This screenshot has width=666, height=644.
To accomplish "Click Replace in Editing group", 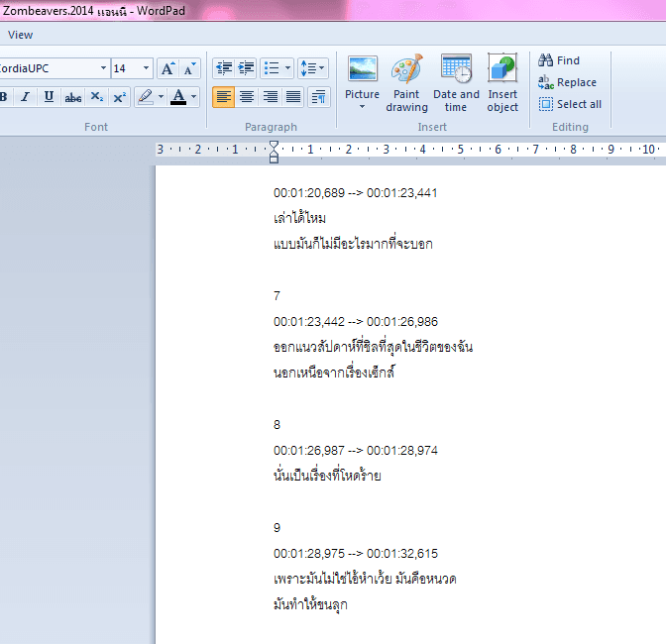I will (x=568, y=82).
